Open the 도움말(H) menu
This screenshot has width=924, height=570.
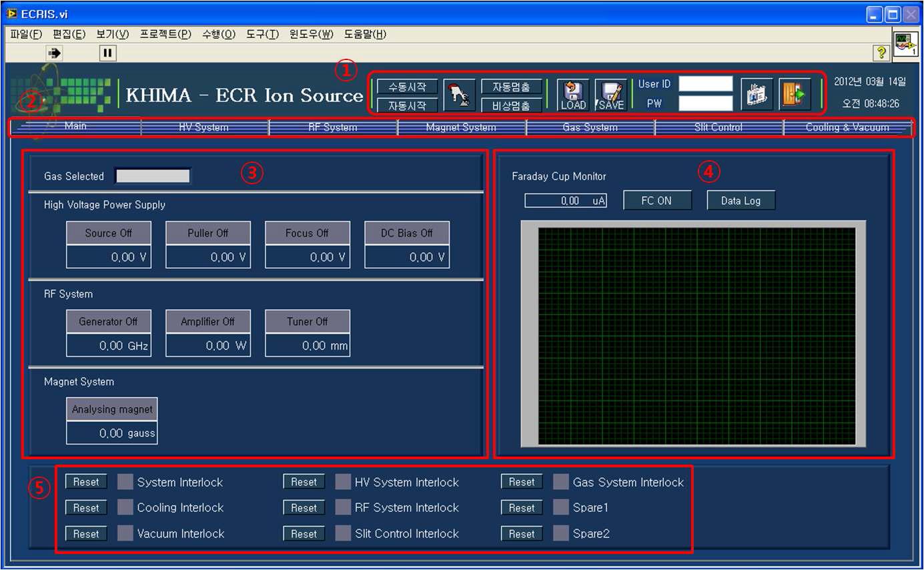(x=365, y=34)
